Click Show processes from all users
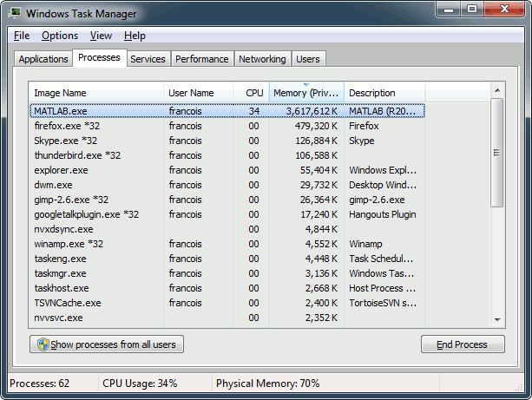The image size is (532, 400). point(106,344)
